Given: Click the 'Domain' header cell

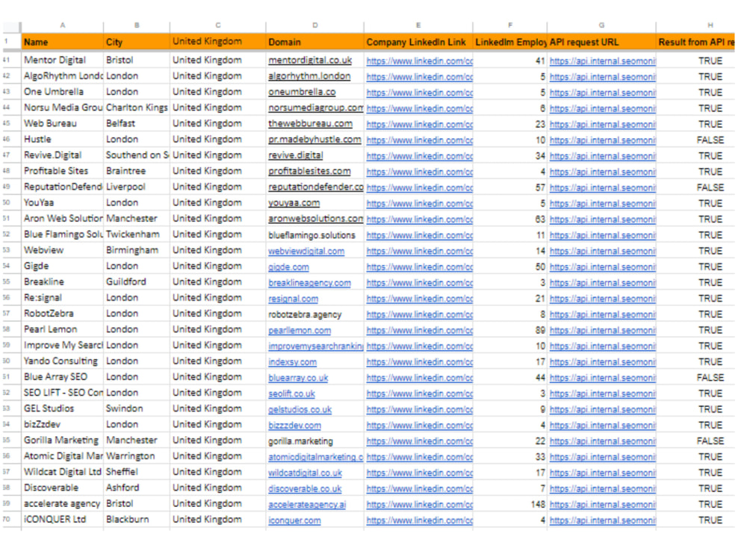Looking at the screenshot, I should [314, 42].
